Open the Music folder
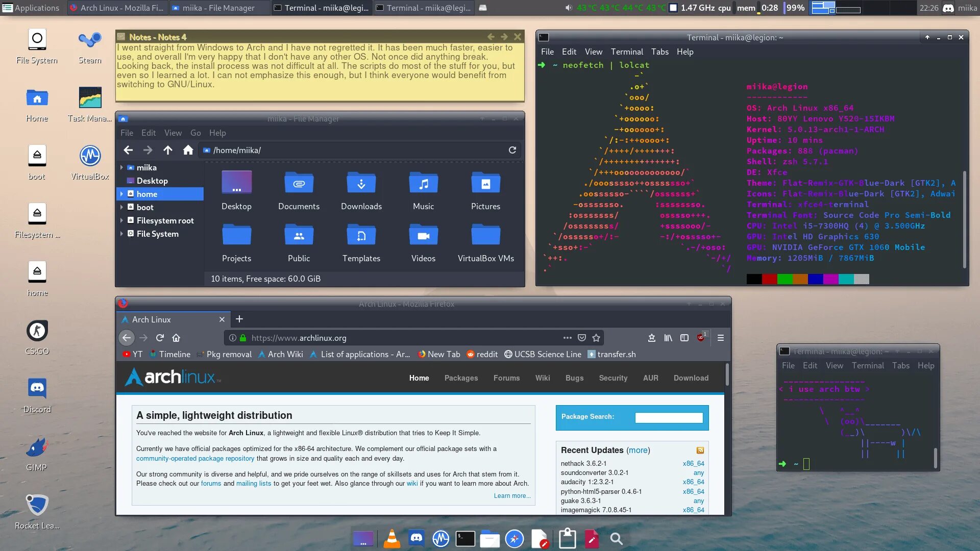Screen dimensions: 980x551 (x=424, y=191)
